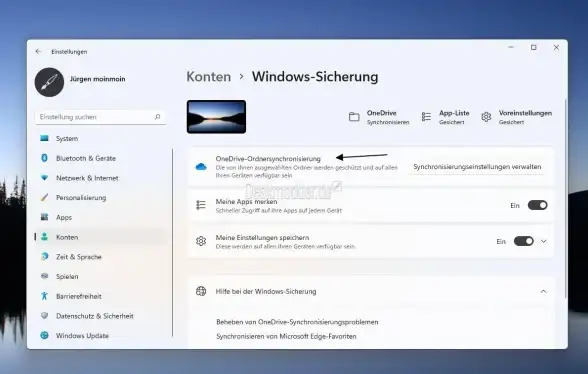Open Synchronisieren von Microsoft Edge-Favoriten link
588x374 pixels.
[286, 336]
